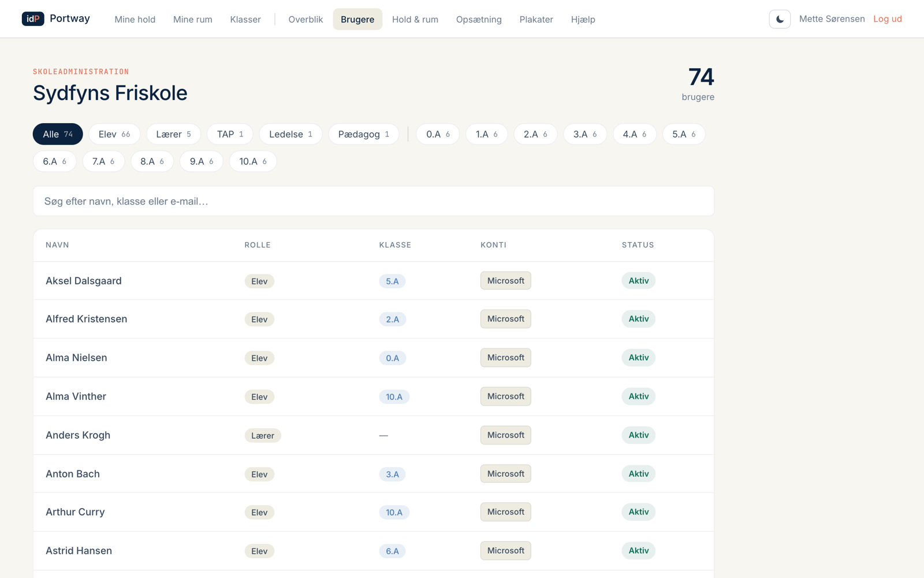Screen dimensions: 924x578
Task: Filter by class 2.A chip
Action: click(535, 134)
